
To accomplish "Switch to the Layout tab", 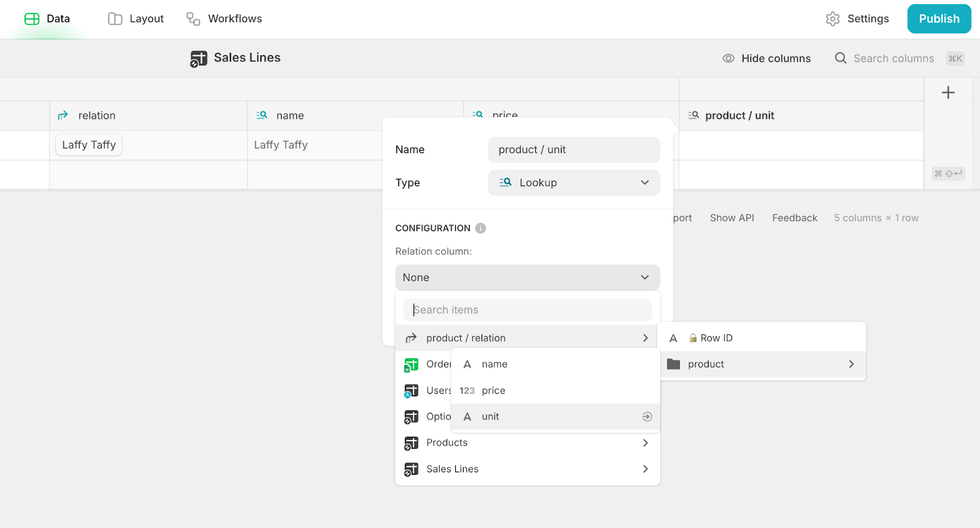I will pyautogui.click(x=136, y=19).
